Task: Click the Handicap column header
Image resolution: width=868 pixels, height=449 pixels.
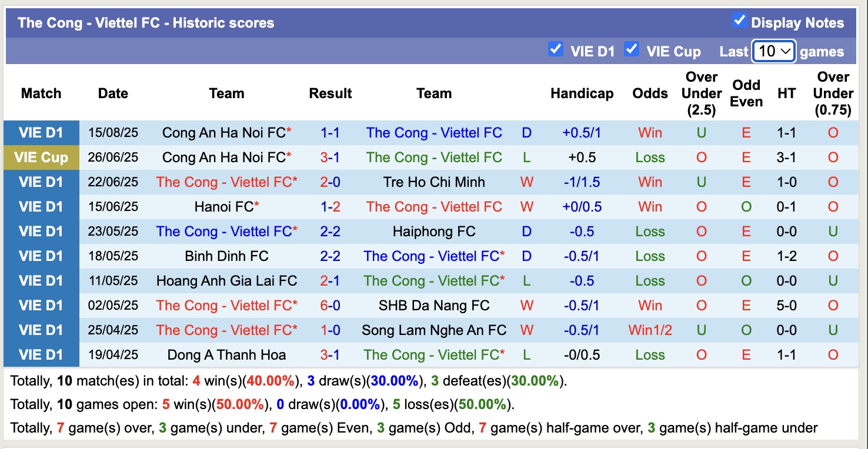Action: (582, 93)
